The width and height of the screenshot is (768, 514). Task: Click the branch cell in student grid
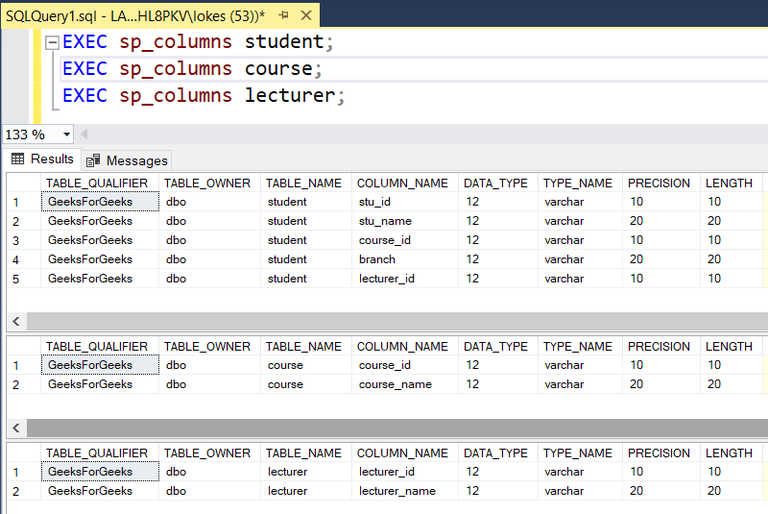click(x=377, y=260)
